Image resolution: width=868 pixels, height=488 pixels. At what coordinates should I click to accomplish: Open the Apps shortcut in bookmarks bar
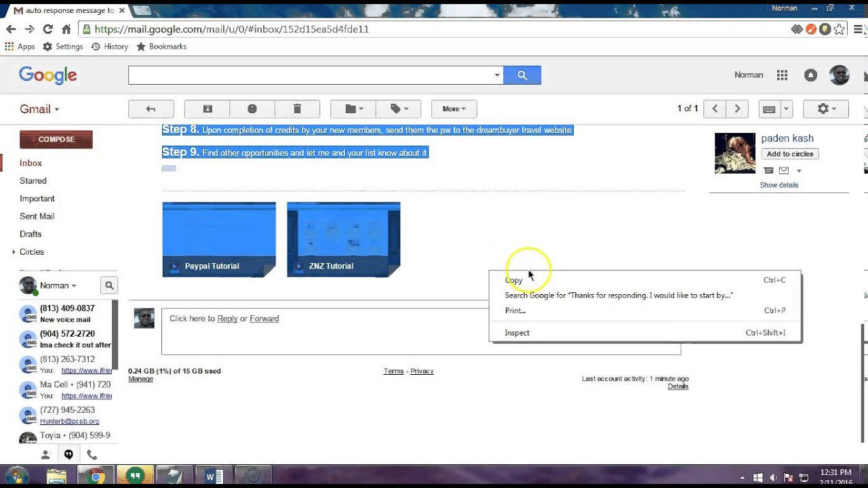point(20,47)
